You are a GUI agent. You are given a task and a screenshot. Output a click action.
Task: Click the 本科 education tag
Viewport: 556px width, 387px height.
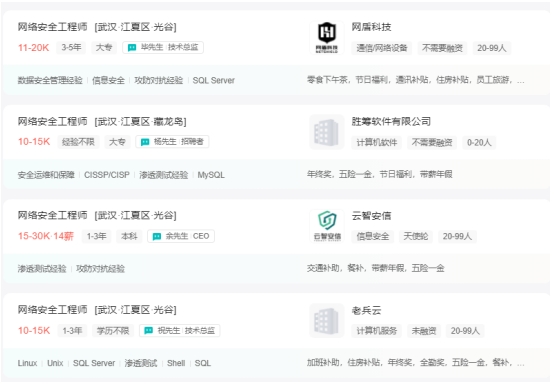pos(129,236)
